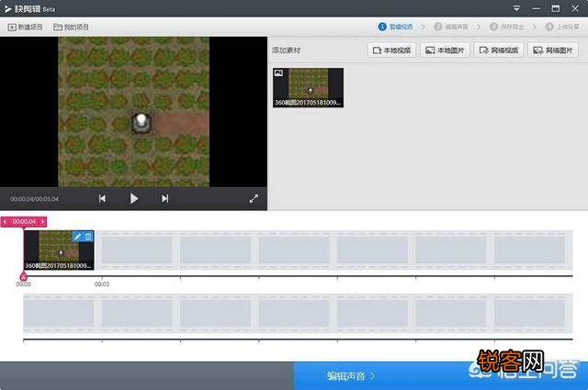Step playhead back with left arrow on time tag

click(5, 222)
